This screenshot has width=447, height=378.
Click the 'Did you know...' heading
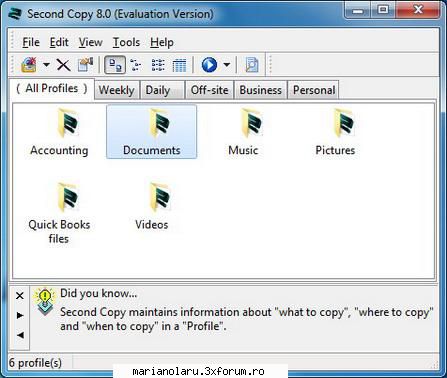98,293
